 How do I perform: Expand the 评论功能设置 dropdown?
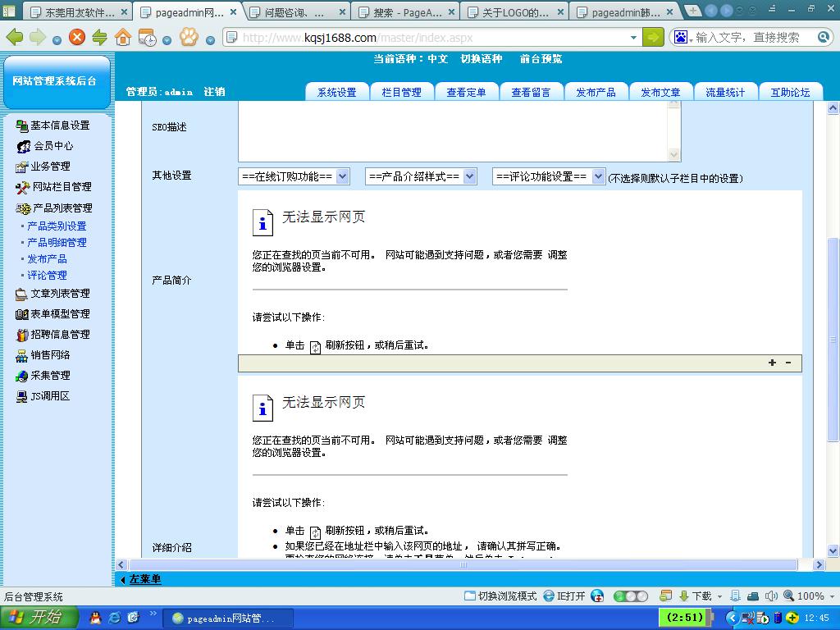pyautogui.click(x=549, y=176)
